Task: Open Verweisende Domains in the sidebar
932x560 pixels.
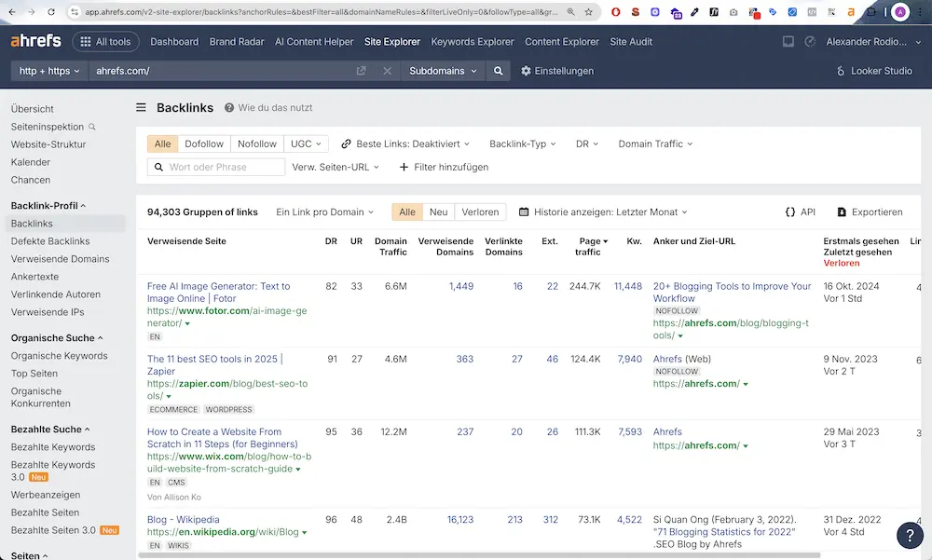Action: click(x=60, y=259)
